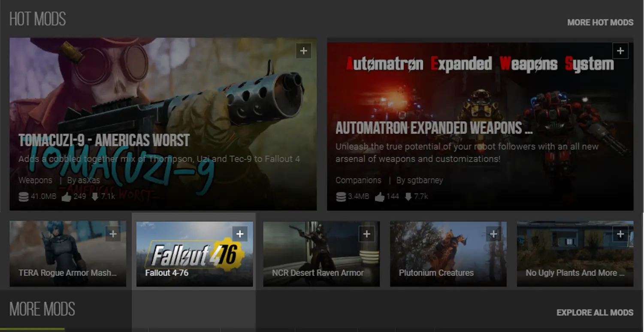Click the Hot Mods section heading
This screenshot has height=332, width=644.
click(x=38, y=19)
